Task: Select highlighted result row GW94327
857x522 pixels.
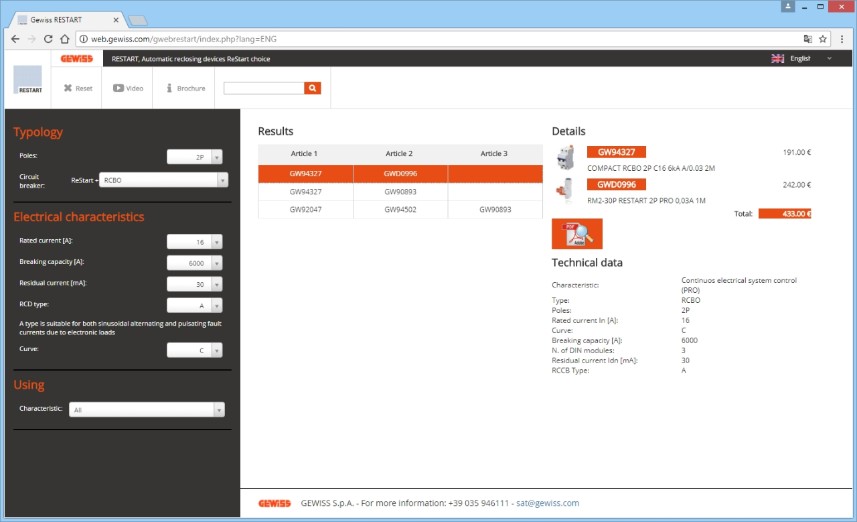Action: coord(306,173)
